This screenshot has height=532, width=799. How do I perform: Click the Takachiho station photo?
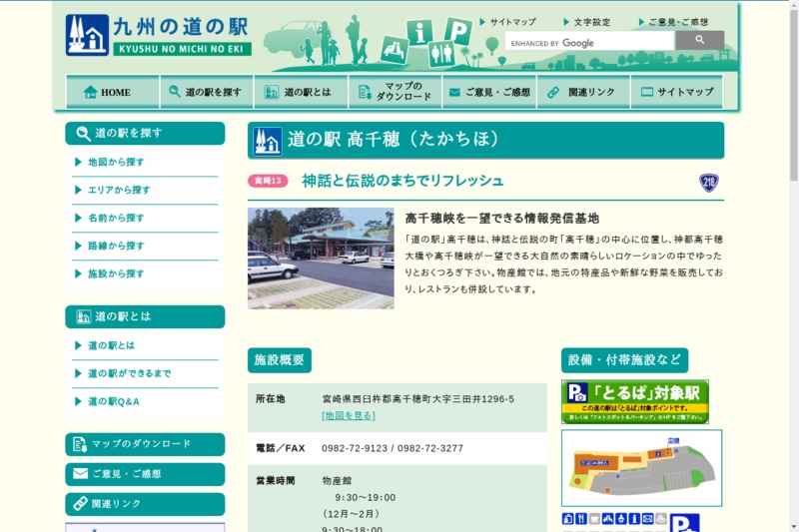pyautogui.click(x=321, y=258)
